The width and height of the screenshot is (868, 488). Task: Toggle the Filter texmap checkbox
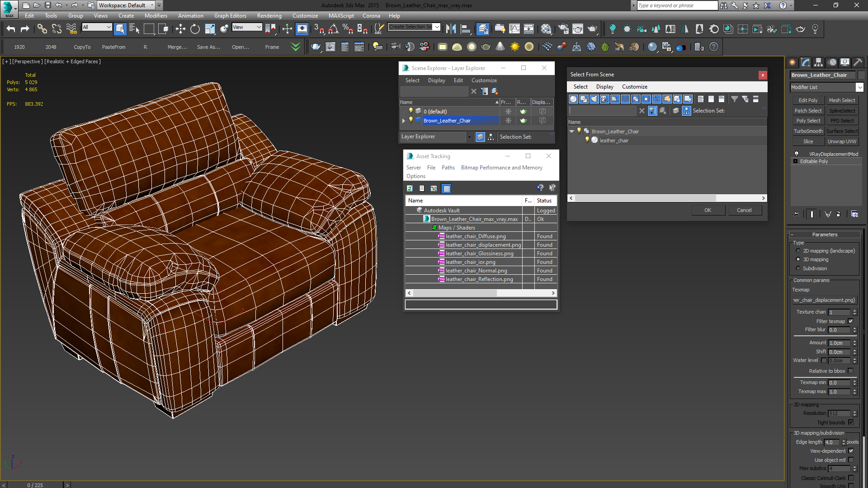pyautogui.click(x=850, y=321)
